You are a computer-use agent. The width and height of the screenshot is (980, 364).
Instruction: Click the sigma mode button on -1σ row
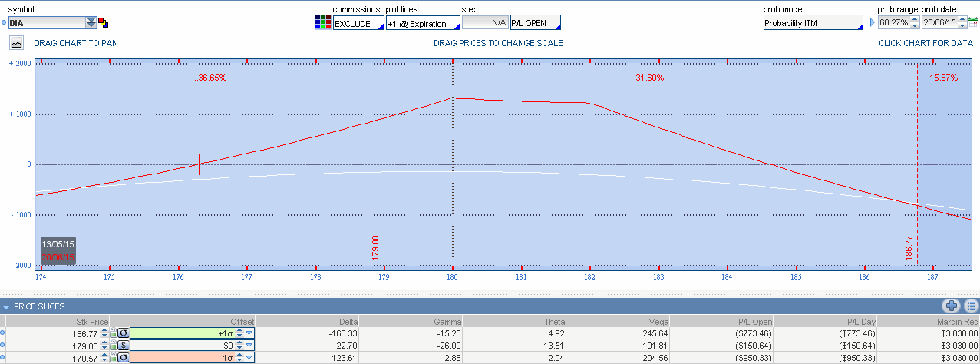click(124, 358)
